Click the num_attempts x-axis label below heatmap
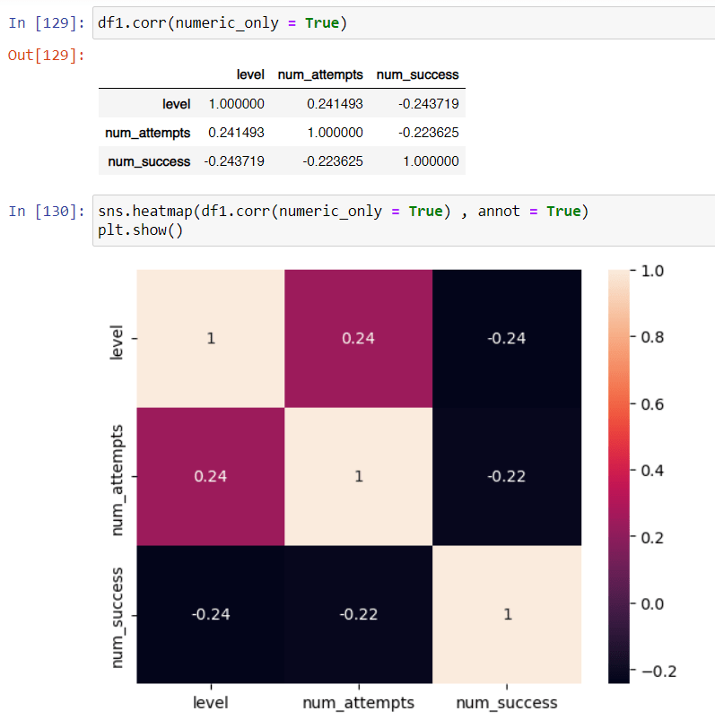Screen dimensions: 715x728 (x=358, y=703)
